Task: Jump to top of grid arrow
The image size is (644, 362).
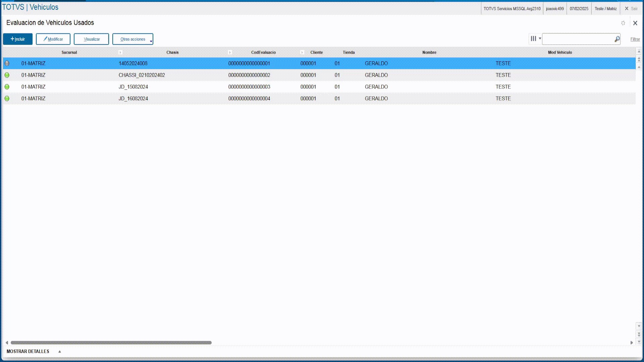Action: tap(639, 51)
